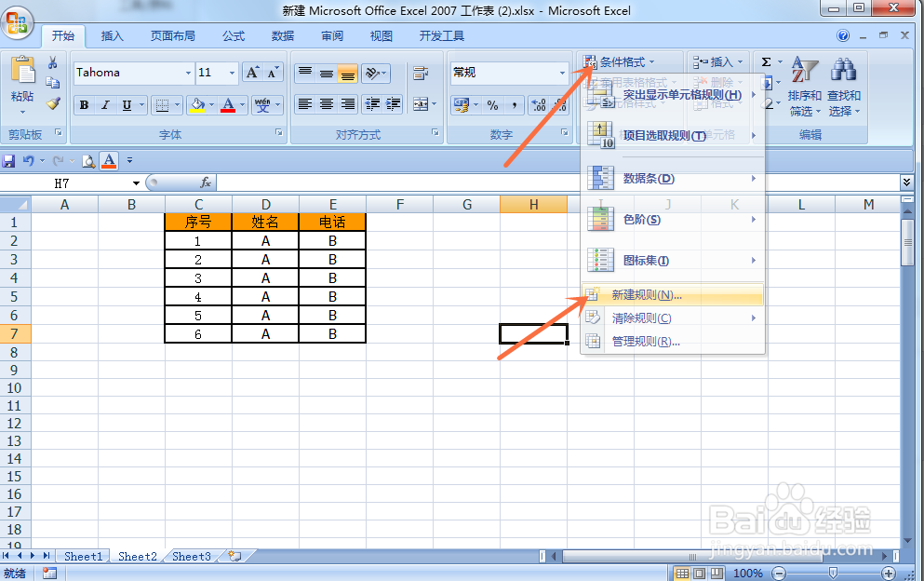
Task: Switch to the 插入 ribbon tab
Action: (x=112, y=36)
